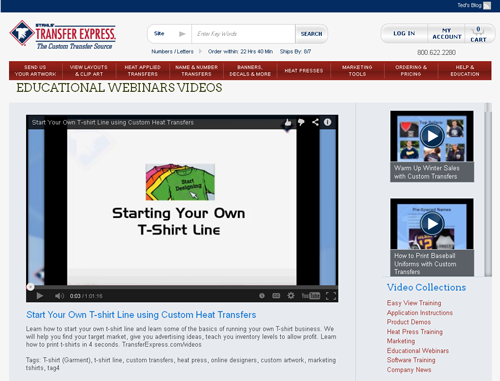Click the video progress bar scrubber
This screenshot has width=500, height=381.
(30, 287)
